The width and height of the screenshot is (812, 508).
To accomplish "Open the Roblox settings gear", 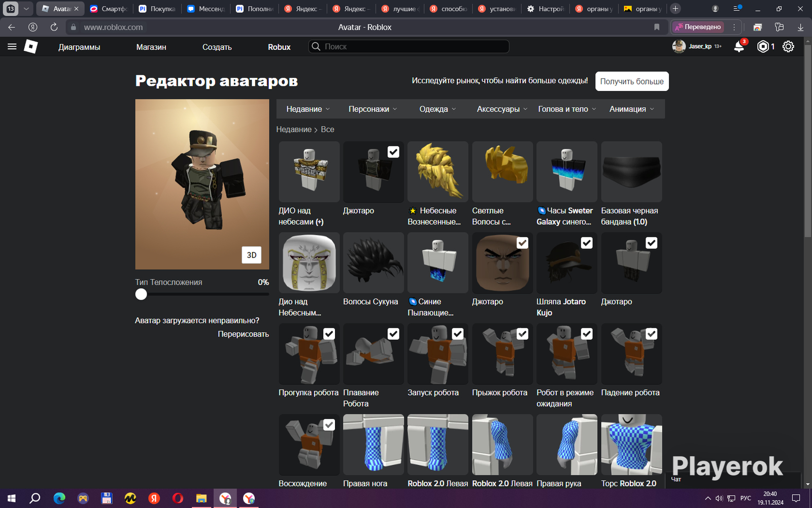I will [788, 47].
